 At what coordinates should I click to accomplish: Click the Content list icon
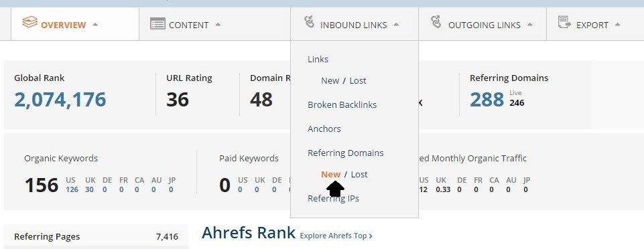(x=157, y=23)
